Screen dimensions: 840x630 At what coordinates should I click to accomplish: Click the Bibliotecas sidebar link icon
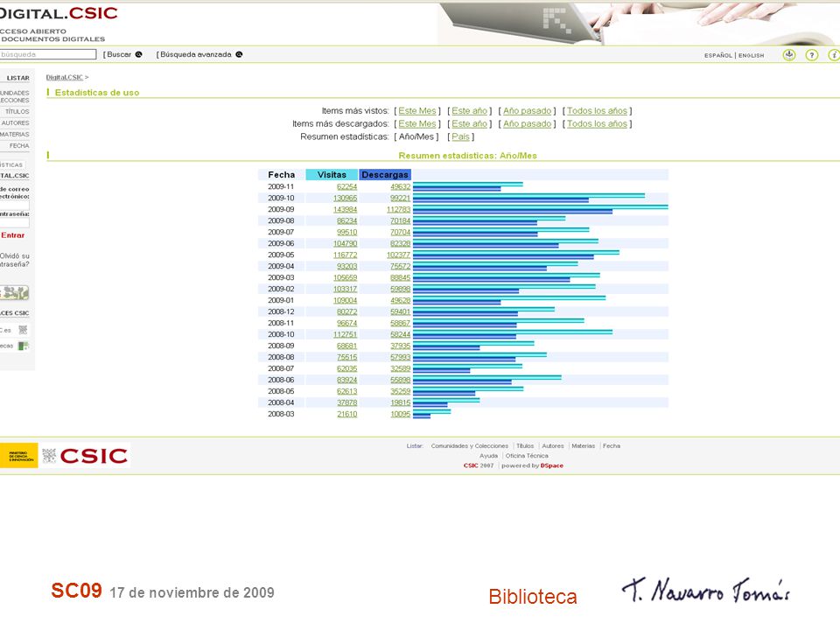point(23,346)
